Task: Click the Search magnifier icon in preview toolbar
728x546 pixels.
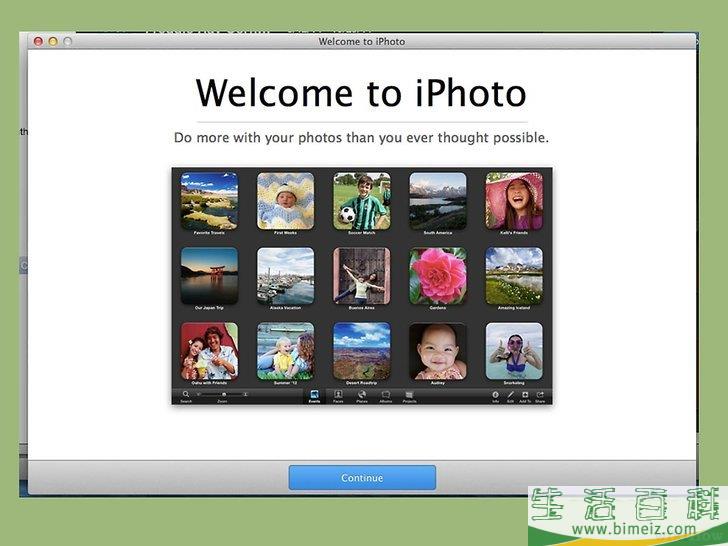Action: click(x=186, y=394)
